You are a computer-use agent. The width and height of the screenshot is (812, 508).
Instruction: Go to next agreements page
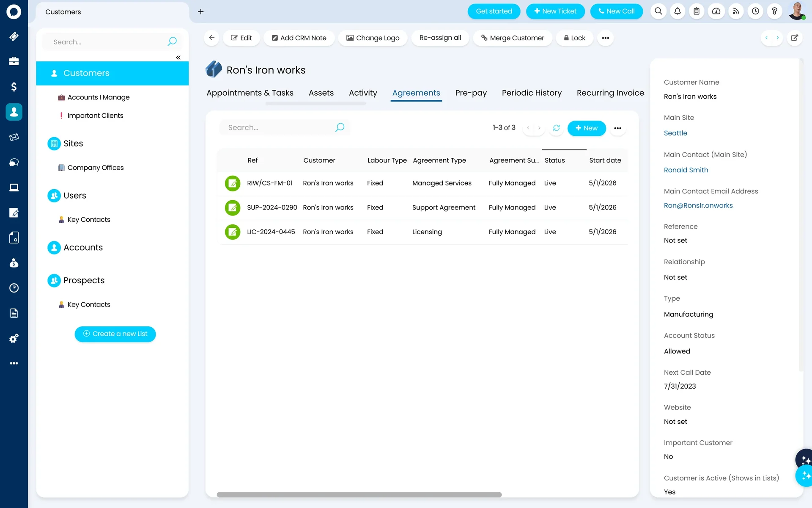click(x=539, y=128)
